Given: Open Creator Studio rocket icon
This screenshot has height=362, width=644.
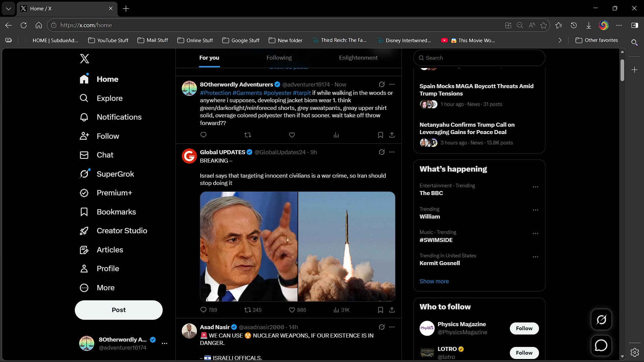Looking at the screenshot, I should point(84,231).
